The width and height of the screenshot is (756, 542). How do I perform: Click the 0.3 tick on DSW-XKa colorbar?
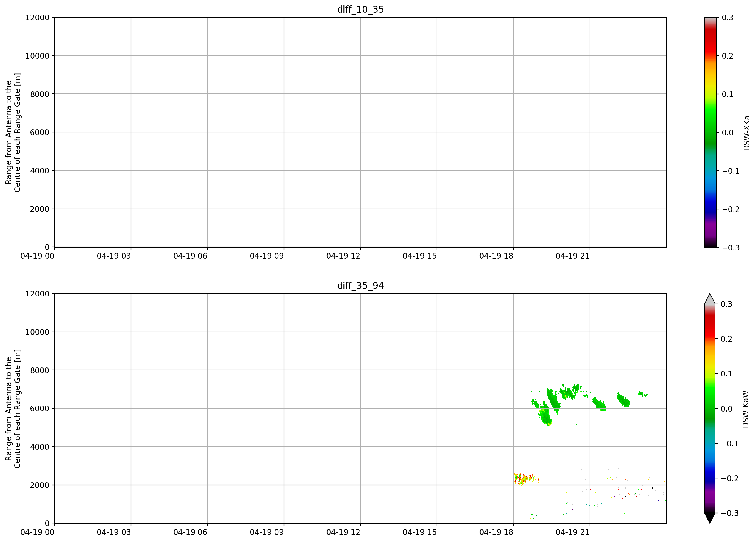pos(728,18)
